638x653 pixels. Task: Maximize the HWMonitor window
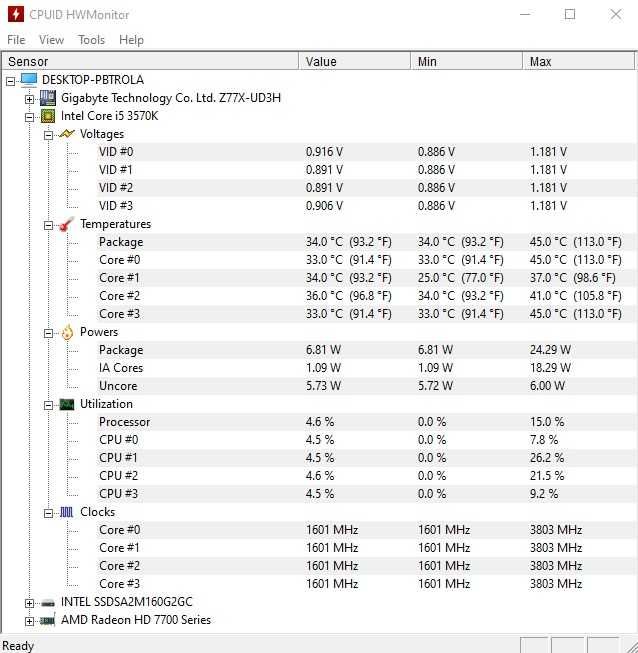tap(570, 14)
